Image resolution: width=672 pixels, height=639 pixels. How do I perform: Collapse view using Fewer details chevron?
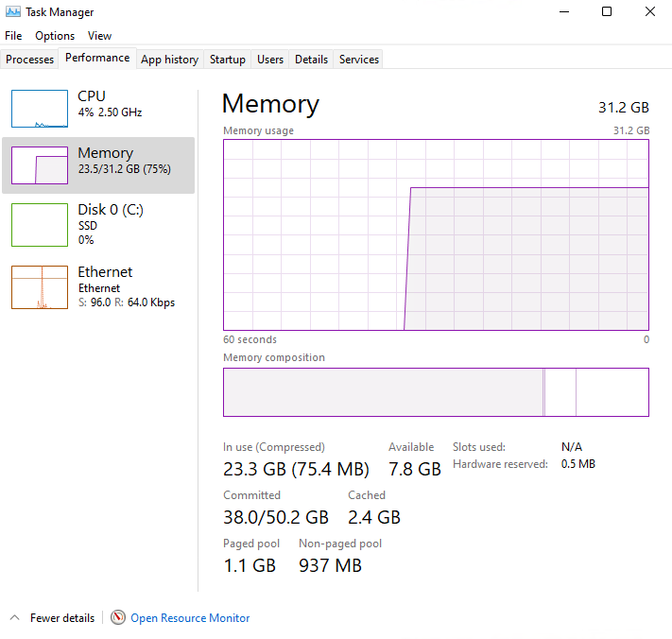[15, 618]
